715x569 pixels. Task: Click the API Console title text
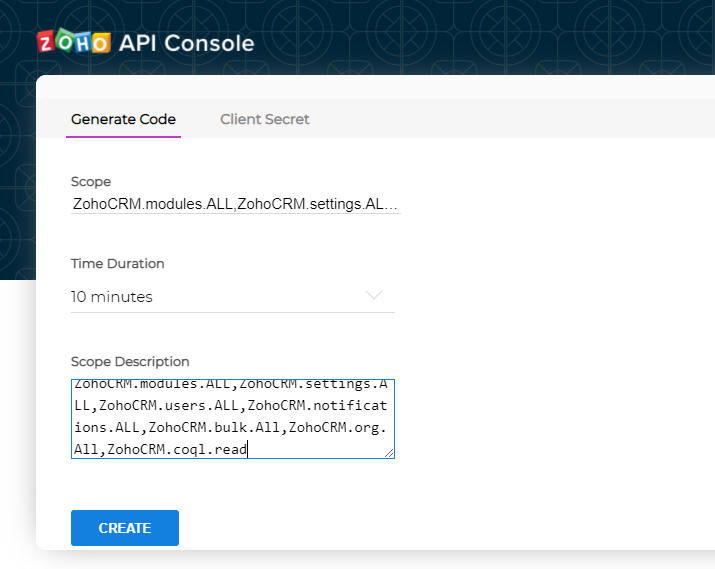tap(187, 43)
